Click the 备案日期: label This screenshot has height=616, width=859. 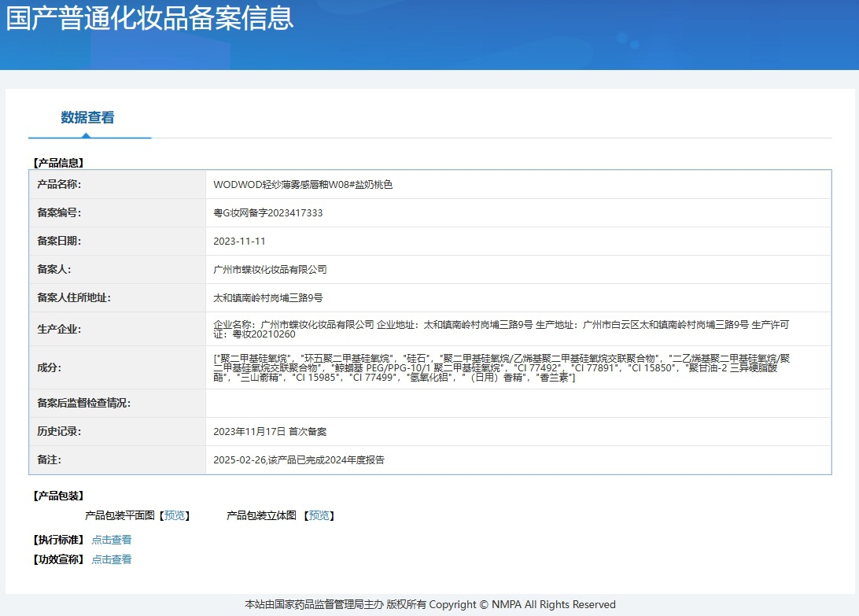(59, 242)
